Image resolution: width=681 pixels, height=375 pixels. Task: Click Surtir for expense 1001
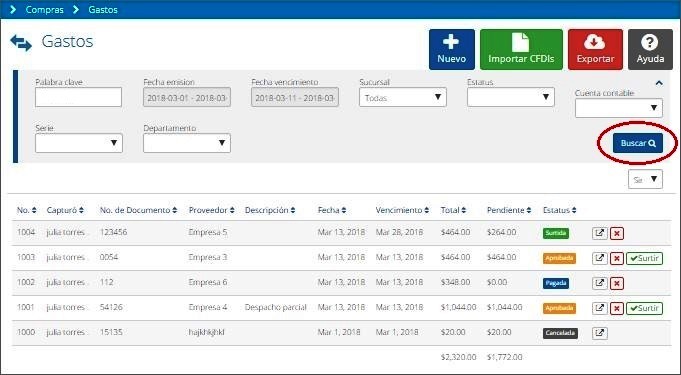[645, 309]
